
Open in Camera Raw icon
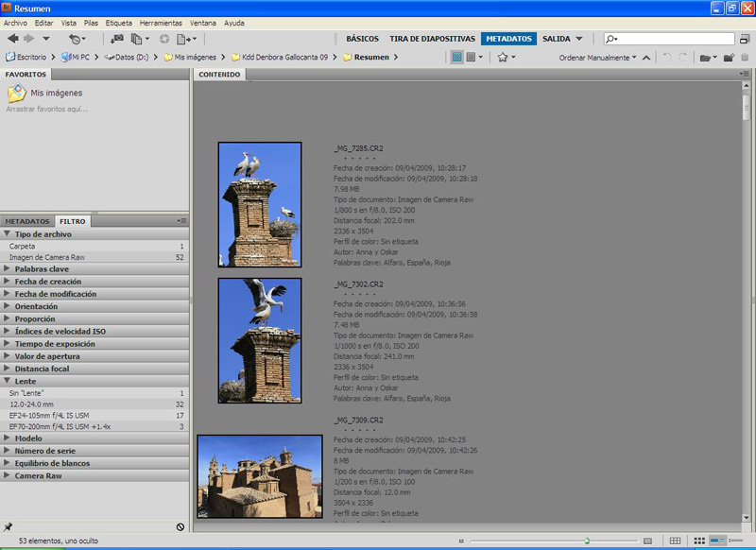[164, 39]
